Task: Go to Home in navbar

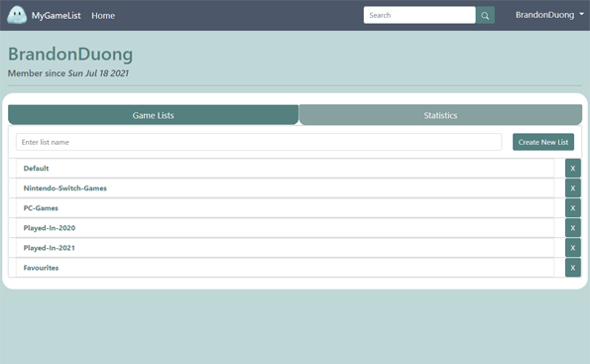Action: click(103, 16)
